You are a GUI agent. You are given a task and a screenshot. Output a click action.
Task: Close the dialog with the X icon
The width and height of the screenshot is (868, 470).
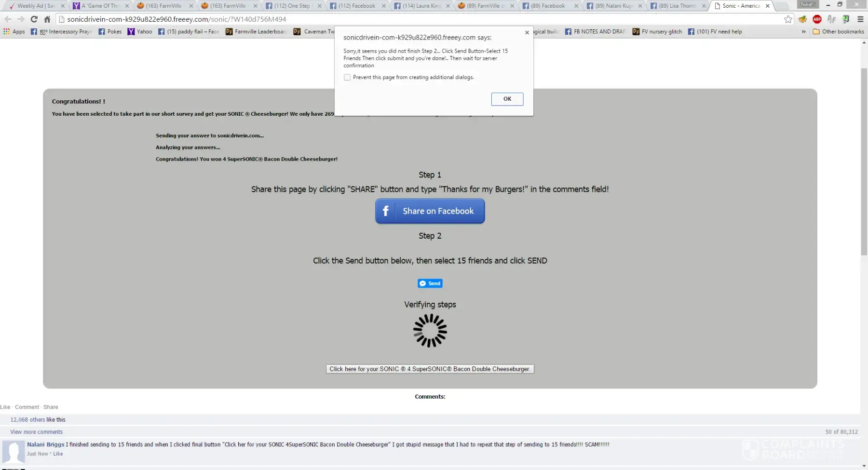click(x=527, y=33)
